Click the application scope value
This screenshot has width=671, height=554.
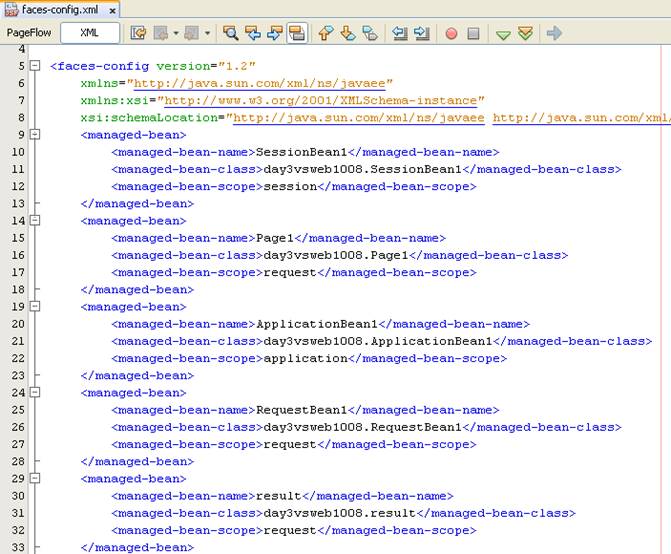pos(306,358)
